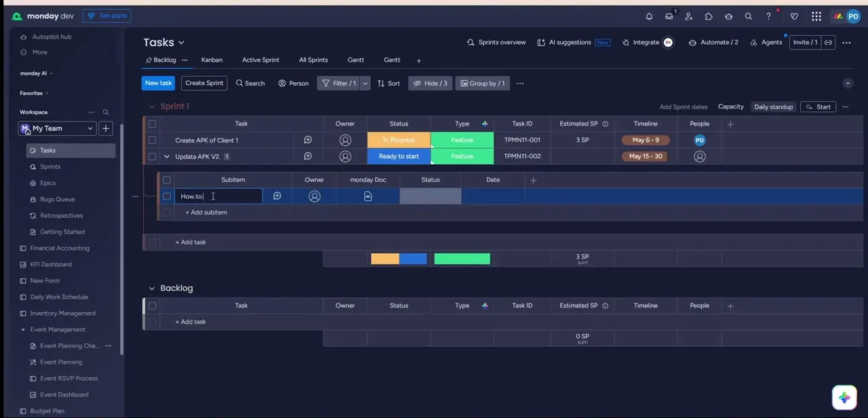Select all tasks in Sprint 1 header checkbox

pos(152,124)
